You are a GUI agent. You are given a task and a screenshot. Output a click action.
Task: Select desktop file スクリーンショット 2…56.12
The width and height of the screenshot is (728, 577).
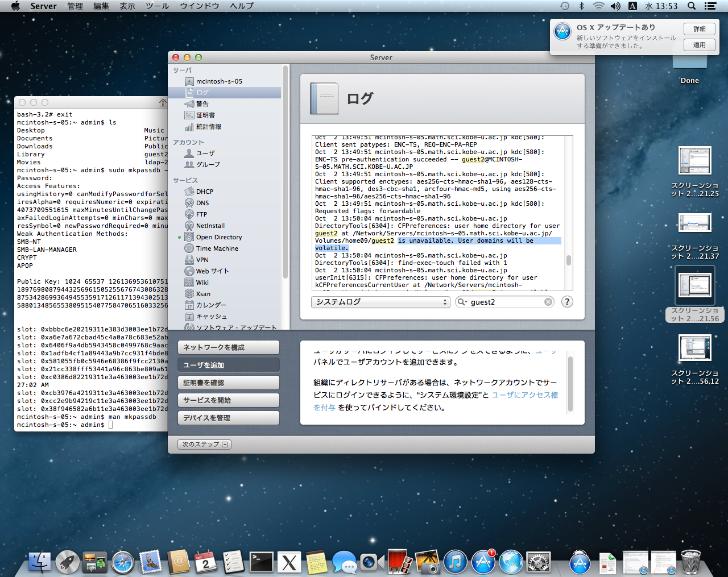(x=694, y=359)
